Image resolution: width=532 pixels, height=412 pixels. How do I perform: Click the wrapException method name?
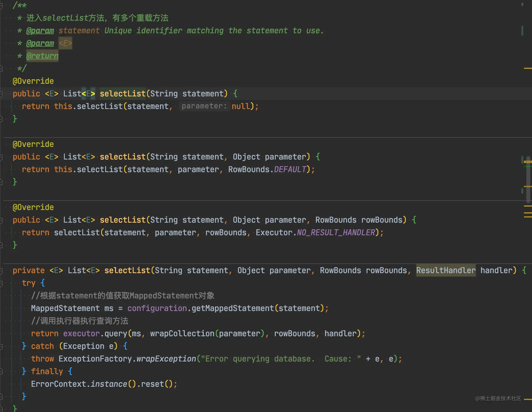pos(166,359)
